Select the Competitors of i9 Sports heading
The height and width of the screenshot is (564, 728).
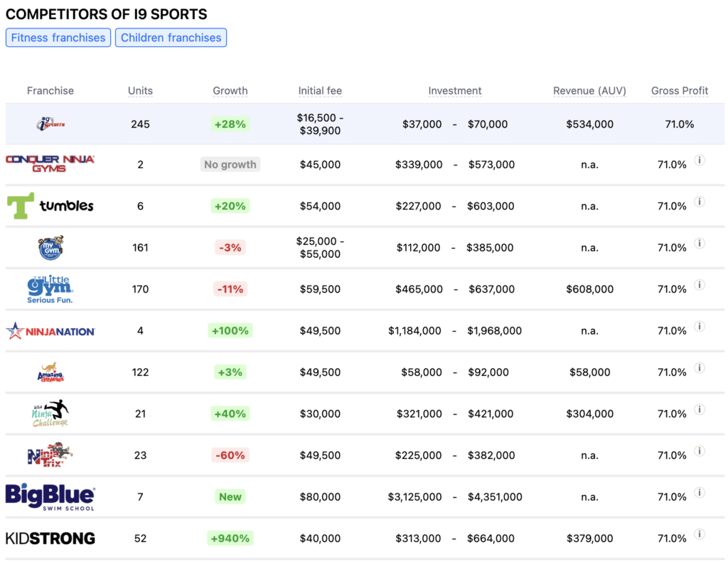pos(107,14)
